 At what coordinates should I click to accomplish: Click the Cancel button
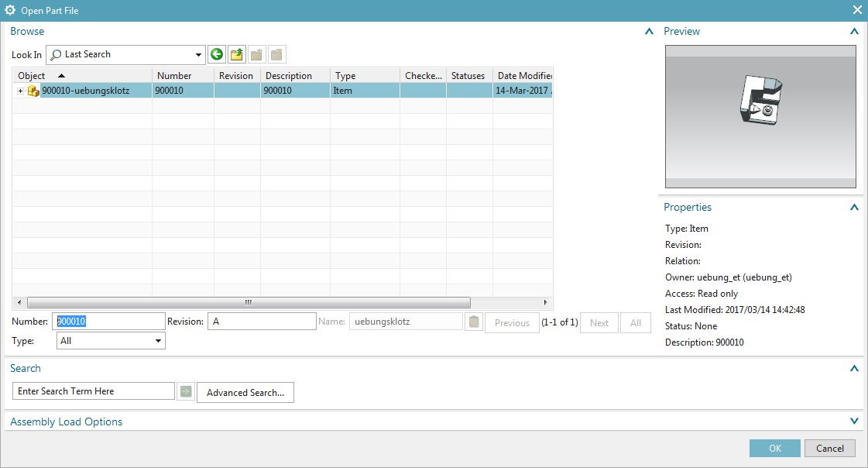[830, 448]
